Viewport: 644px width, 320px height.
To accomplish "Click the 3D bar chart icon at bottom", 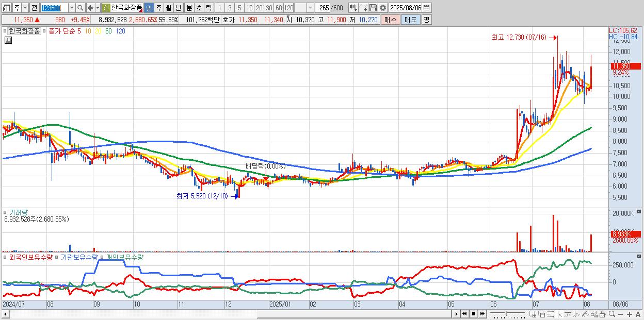I will coord(594,314).
